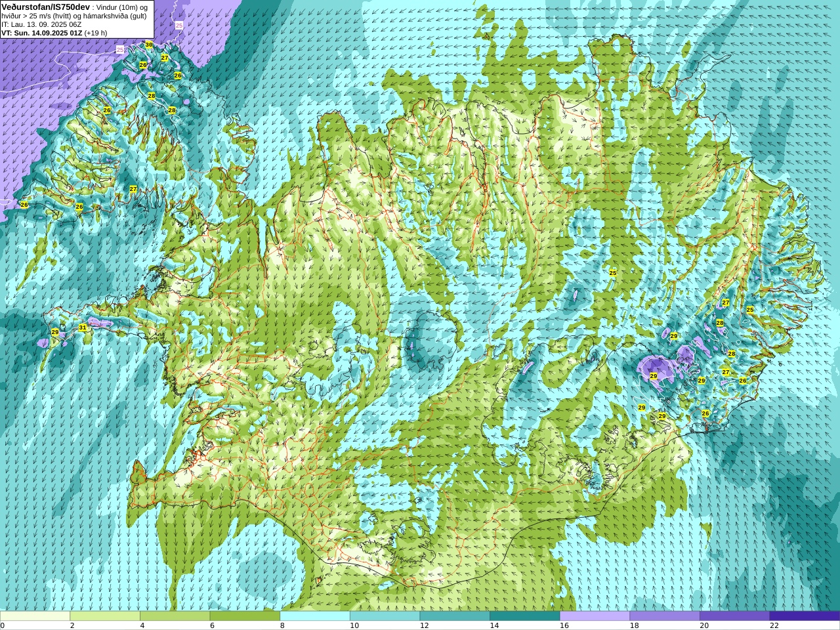Select the 8–10 m/s light cyan legend swatch
840x630 pixels.
click(x=315, y=616)
